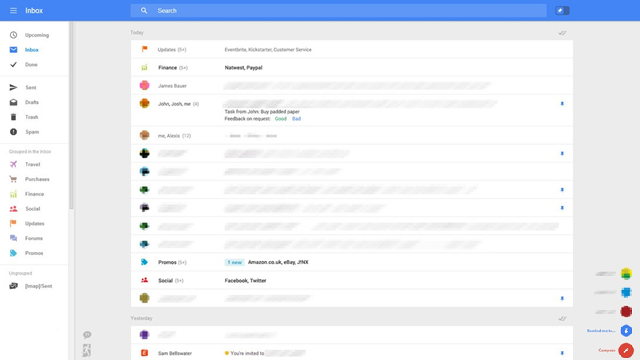This screenshot has width=640, height=360.
Task: Open the Finance bundle in sidebar
Action: click(x=34, y=194)
